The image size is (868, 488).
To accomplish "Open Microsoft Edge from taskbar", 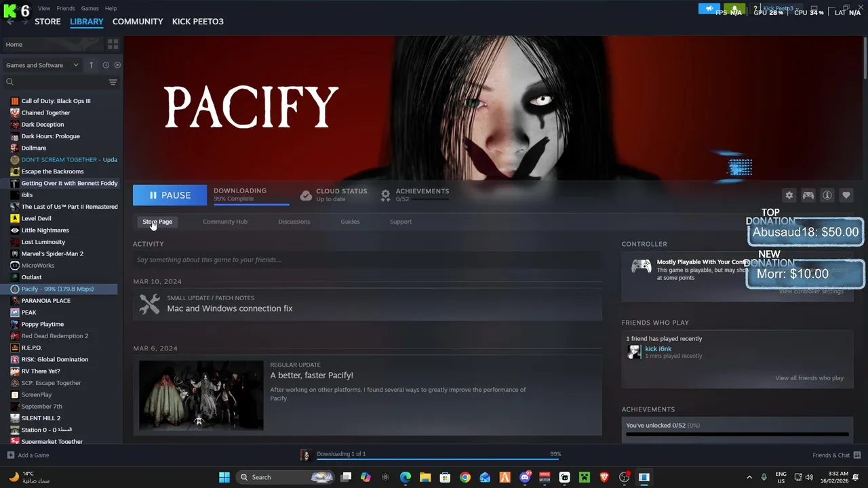I will [x=406, y=477].
